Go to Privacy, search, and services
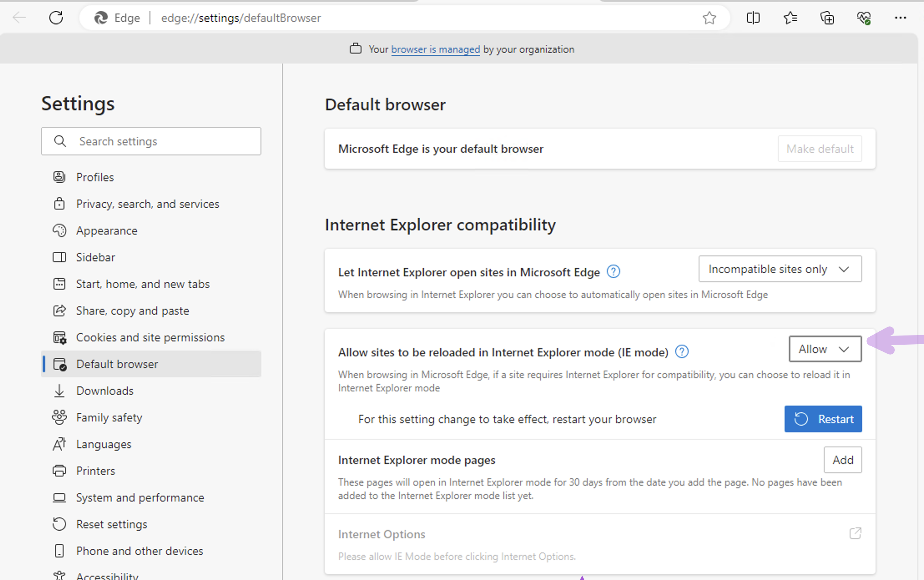 (151, 204)
